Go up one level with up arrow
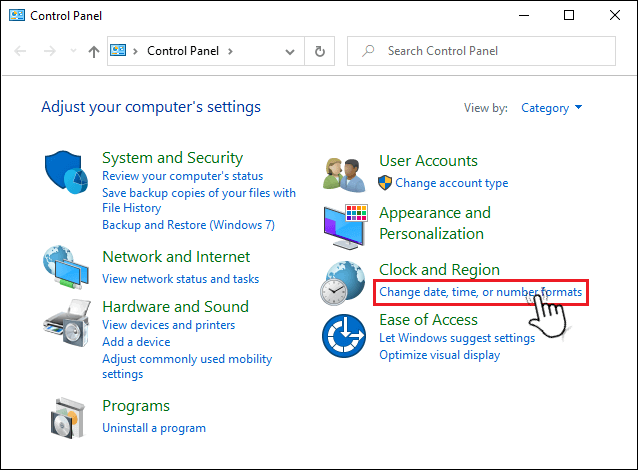This screenshot has width=638, height=470. click(93, 51)
